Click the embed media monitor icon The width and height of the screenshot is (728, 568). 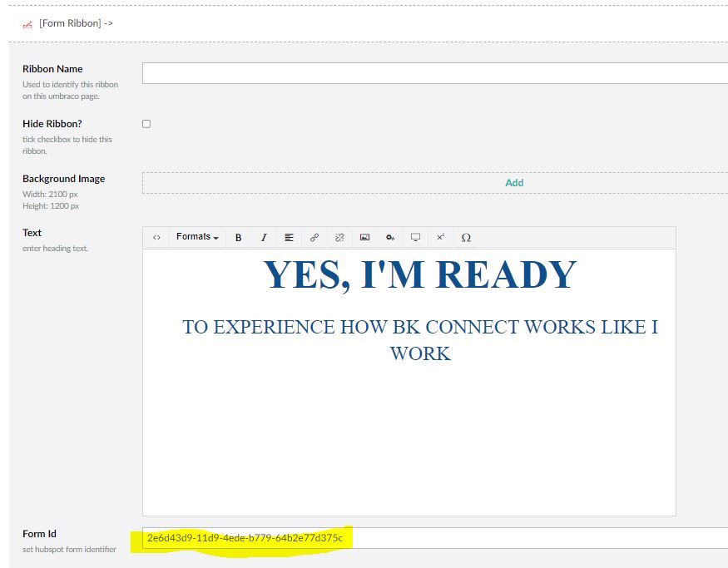(x=415, y=238)
